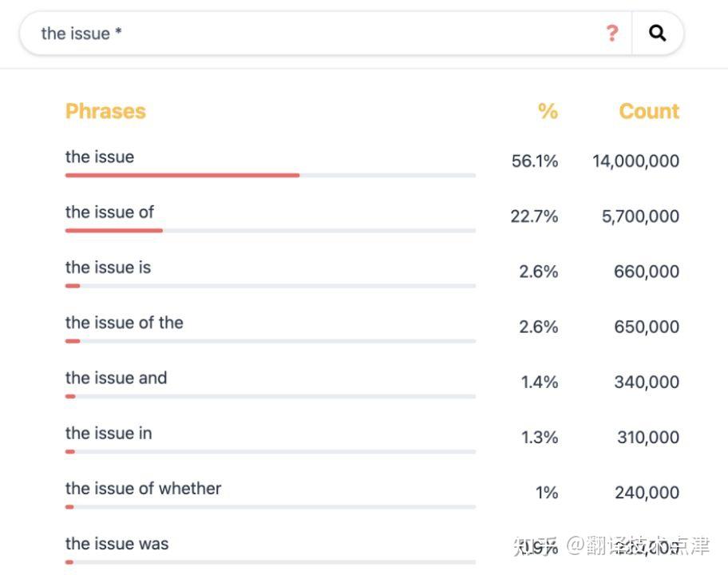Choose the phrase "the issue of whether"
Image resolution: width=728 pixels, height=575 pixels.
(x=143, y=488)
